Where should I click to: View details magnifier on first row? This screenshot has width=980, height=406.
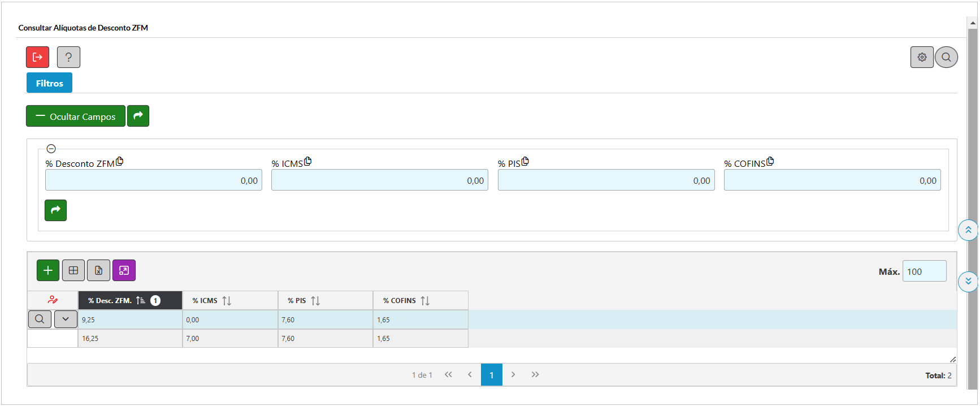point(40,319)
